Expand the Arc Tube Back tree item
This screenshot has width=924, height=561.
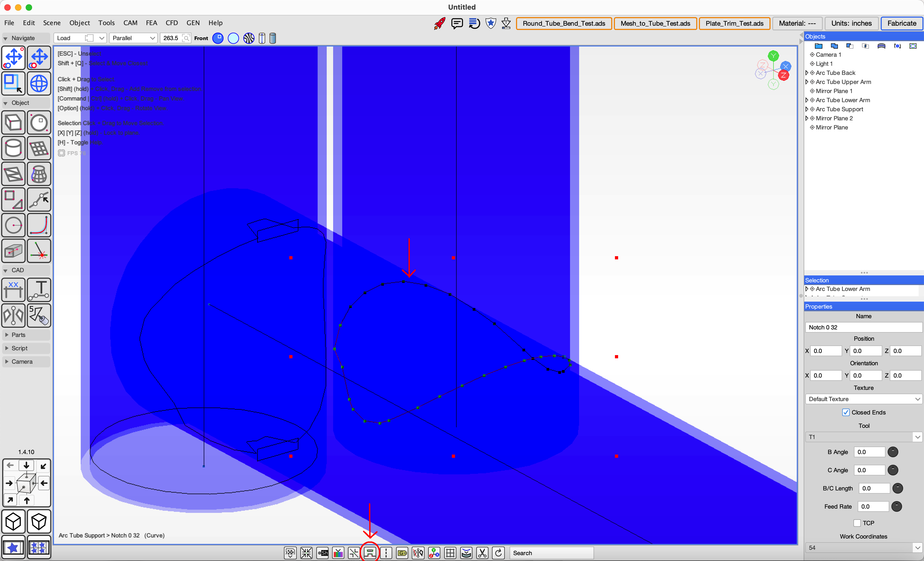(807, 73)
